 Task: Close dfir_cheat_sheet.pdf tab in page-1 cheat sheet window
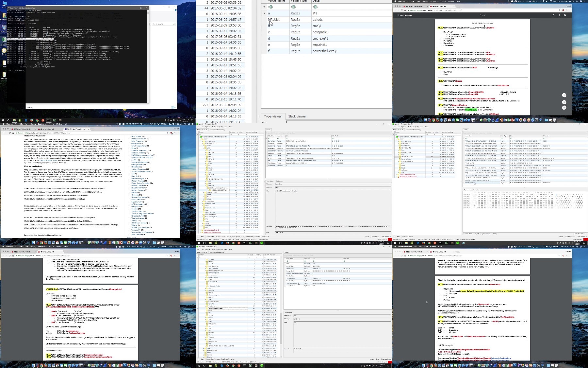pos(454,7)
